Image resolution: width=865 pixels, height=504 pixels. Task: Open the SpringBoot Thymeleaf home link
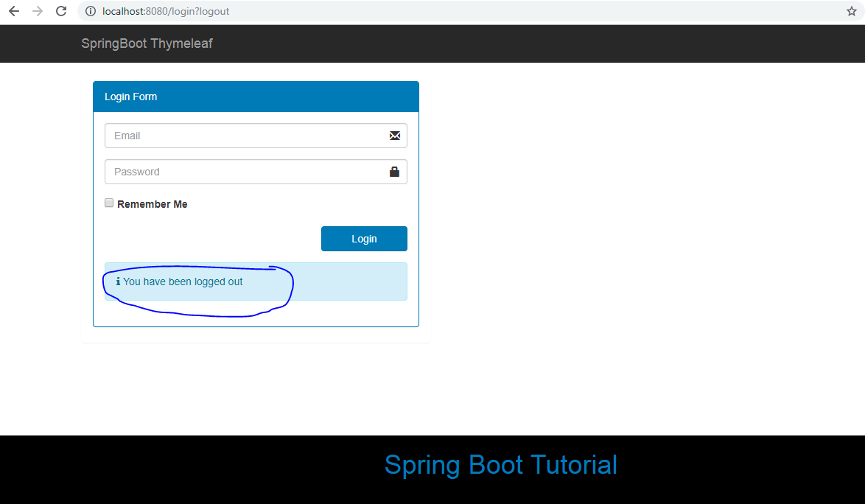147,43
